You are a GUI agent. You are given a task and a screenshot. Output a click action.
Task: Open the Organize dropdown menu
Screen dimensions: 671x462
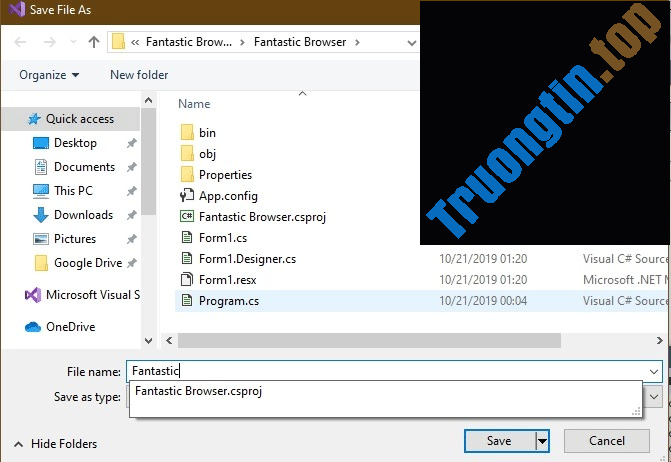click(48, 75)
